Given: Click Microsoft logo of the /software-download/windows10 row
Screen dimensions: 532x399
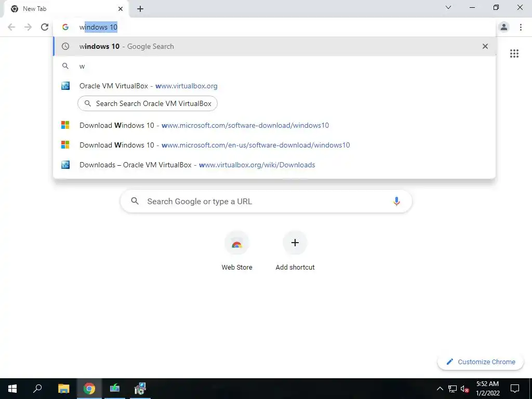Looking at the screenshot, I should (65, 125).
